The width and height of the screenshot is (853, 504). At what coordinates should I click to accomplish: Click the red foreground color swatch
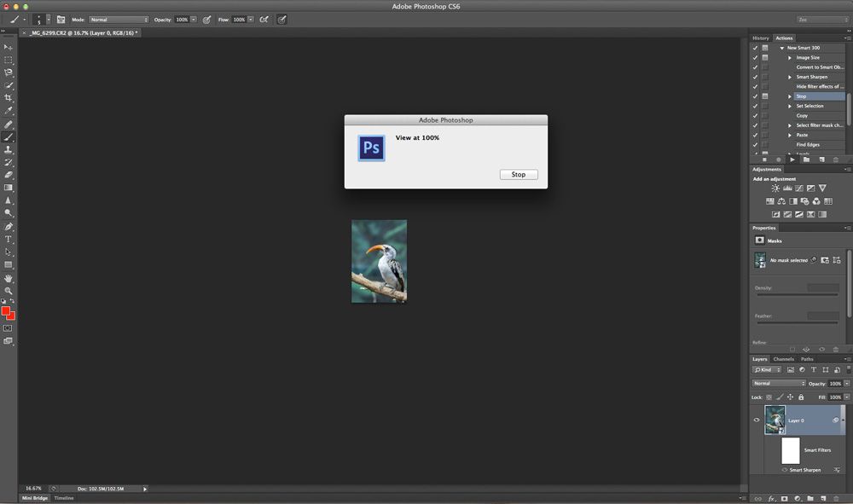pyautogui.click(x=6, y=312)
